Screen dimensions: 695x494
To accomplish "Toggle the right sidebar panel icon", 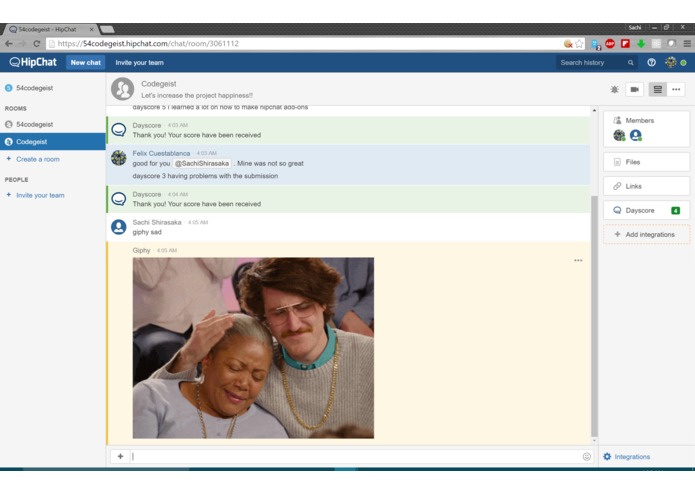I will 657,89.
